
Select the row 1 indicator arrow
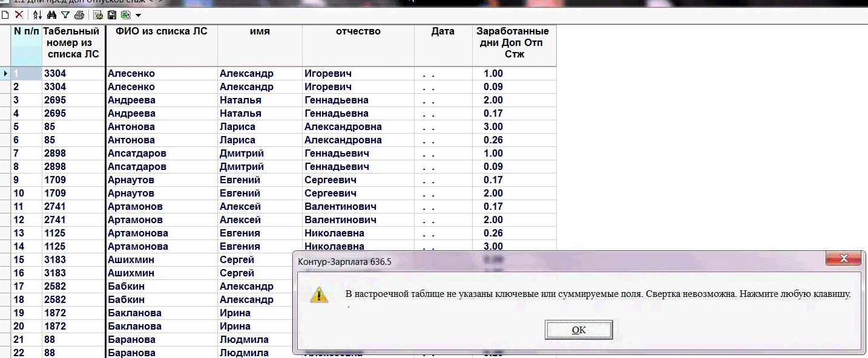pyautogui.click(x=5, y=74)
